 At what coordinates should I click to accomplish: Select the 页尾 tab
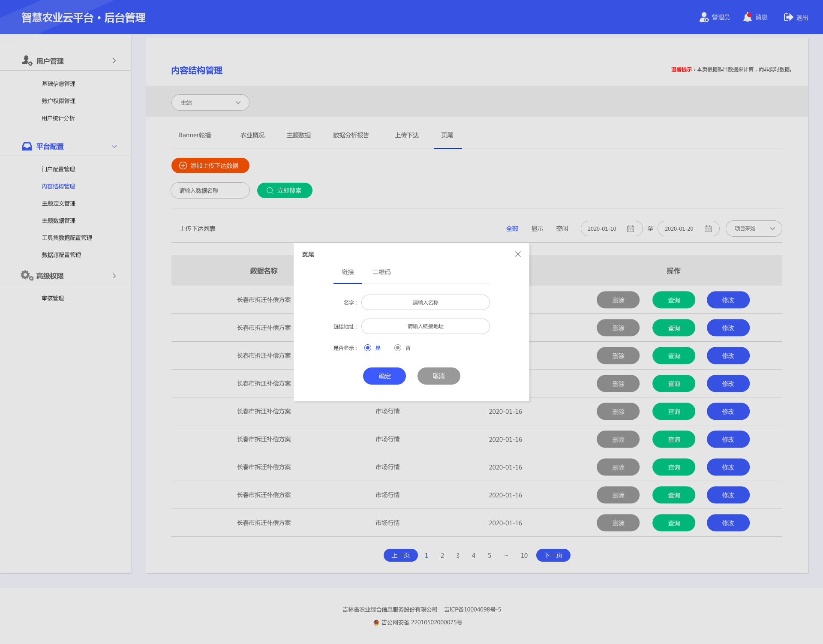pos(447,135)
